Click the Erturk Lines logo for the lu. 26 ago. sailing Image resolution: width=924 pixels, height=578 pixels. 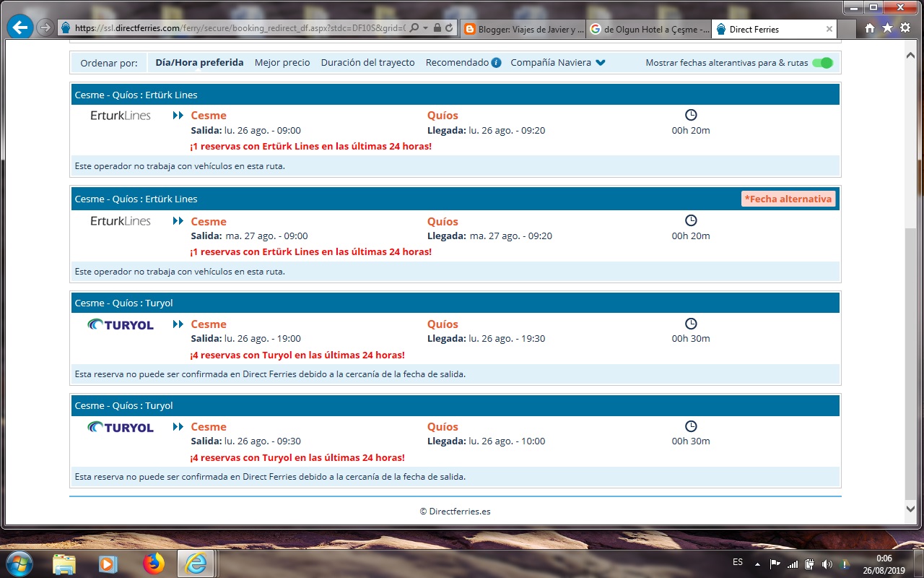click(121, 116)
